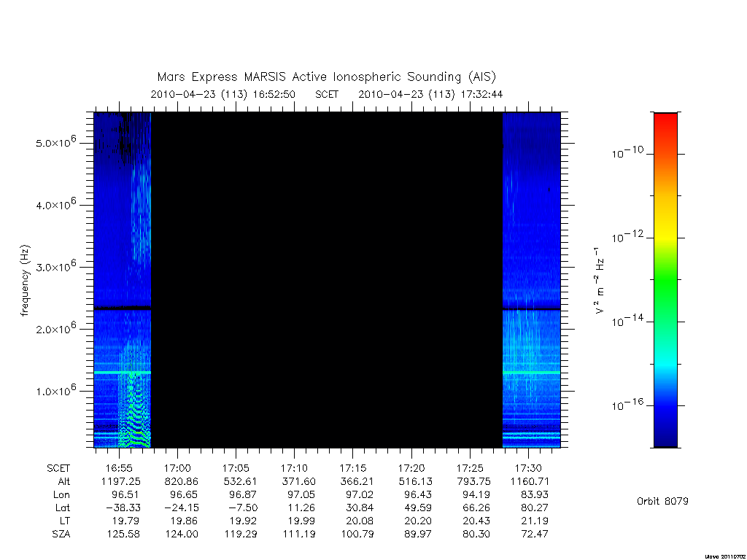The width and height of the screenshot is (747, 560).
Task: Click the SZA row label
Action: click(61, 534)
